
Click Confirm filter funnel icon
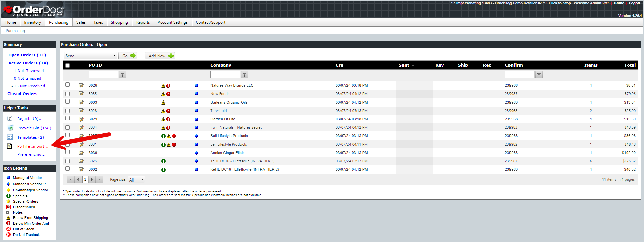tap(539, 75)
